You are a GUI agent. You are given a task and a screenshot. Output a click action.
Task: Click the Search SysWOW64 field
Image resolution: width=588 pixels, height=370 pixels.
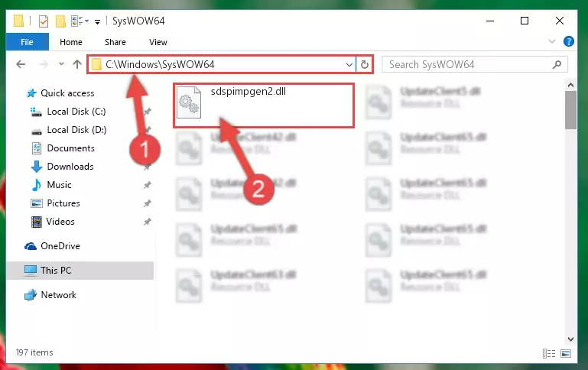tap(474, 64)
